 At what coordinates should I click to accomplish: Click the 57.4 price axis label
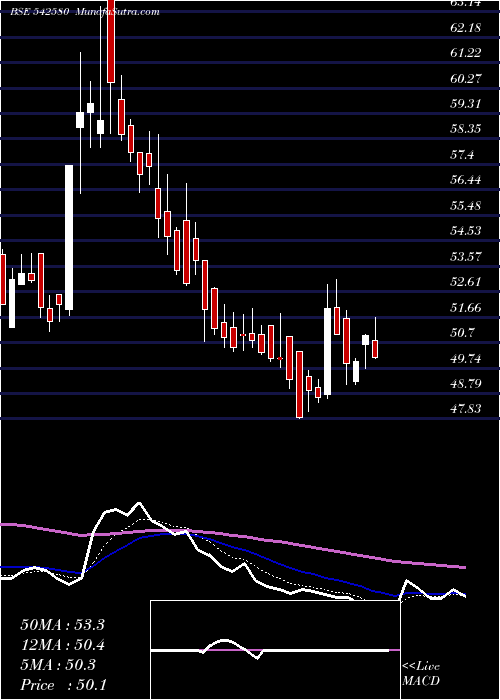(462, 155)
